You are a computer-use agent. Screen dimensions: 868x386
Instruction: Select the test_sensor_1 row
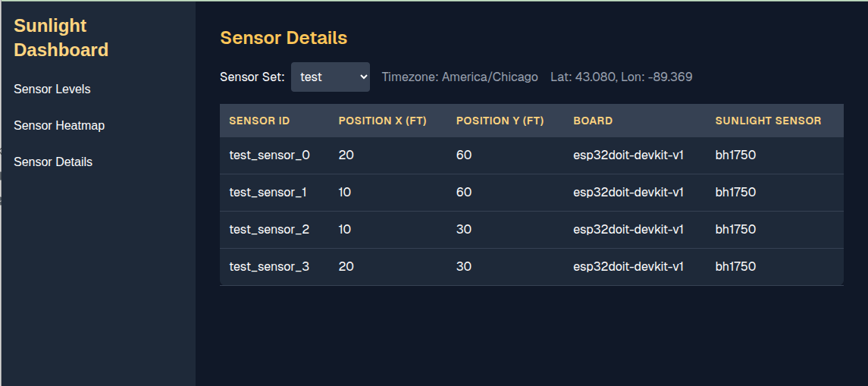pyautogui.click(x=531, y=193)
